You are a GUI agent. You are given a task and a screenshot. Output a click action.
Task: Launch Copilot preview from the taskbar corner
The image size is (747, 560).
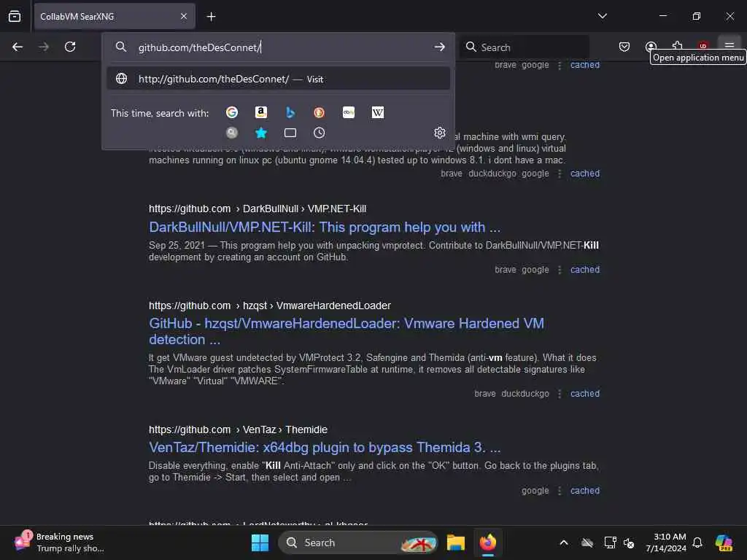(x=723, y=542)
